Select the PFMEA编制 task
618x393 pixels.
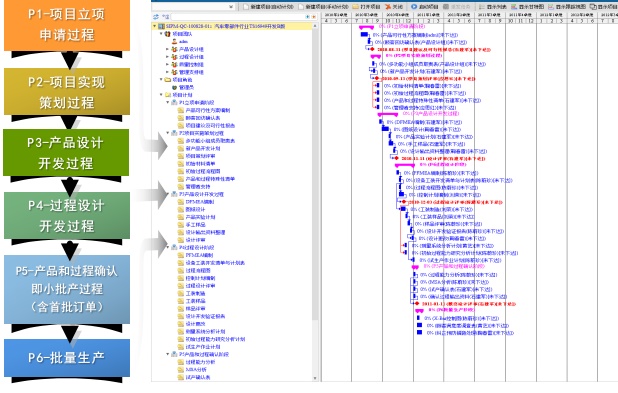[196, 255]
